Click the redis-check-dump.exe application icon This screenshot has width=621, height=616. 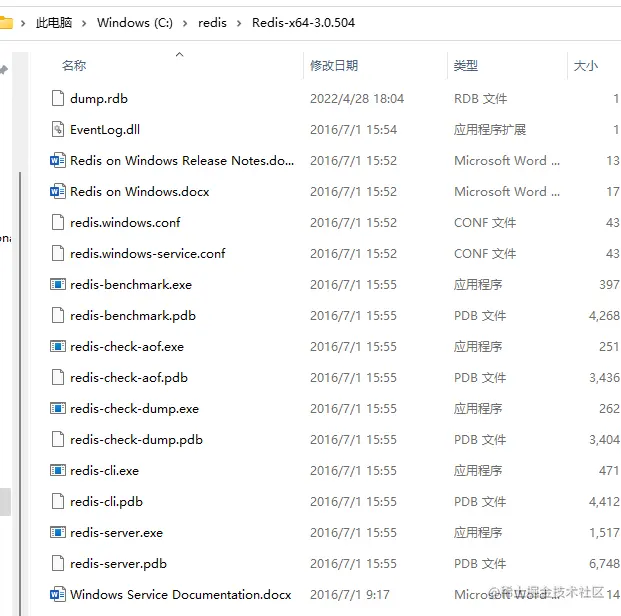click(x=58, y=408)
